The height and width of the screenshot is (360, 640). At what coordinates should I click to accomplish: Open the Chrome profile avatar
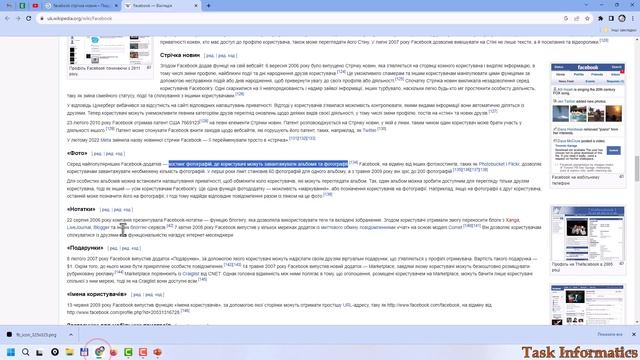pos(622,18)
